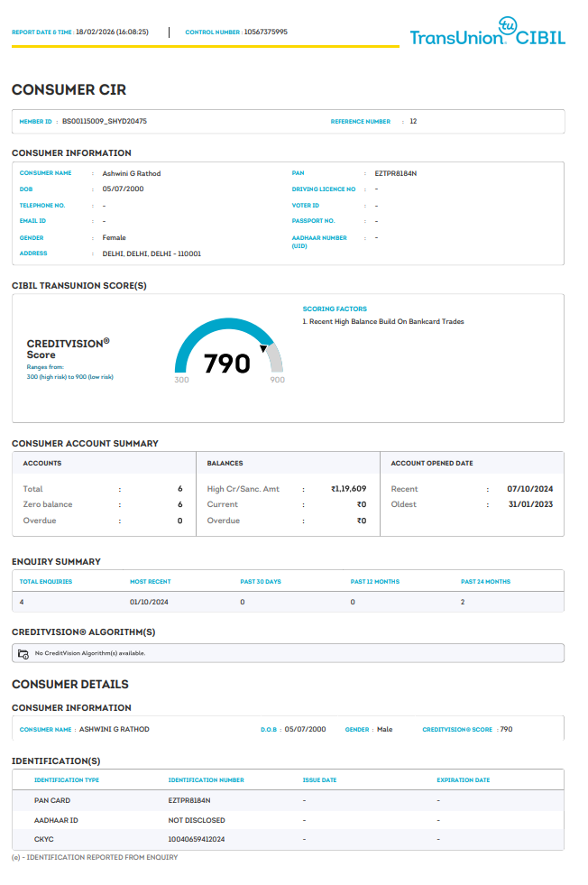Viewport: 588px width, 885px height.
Task: Click the DRIVING LICENCE NO label
Action: (324, 189)
